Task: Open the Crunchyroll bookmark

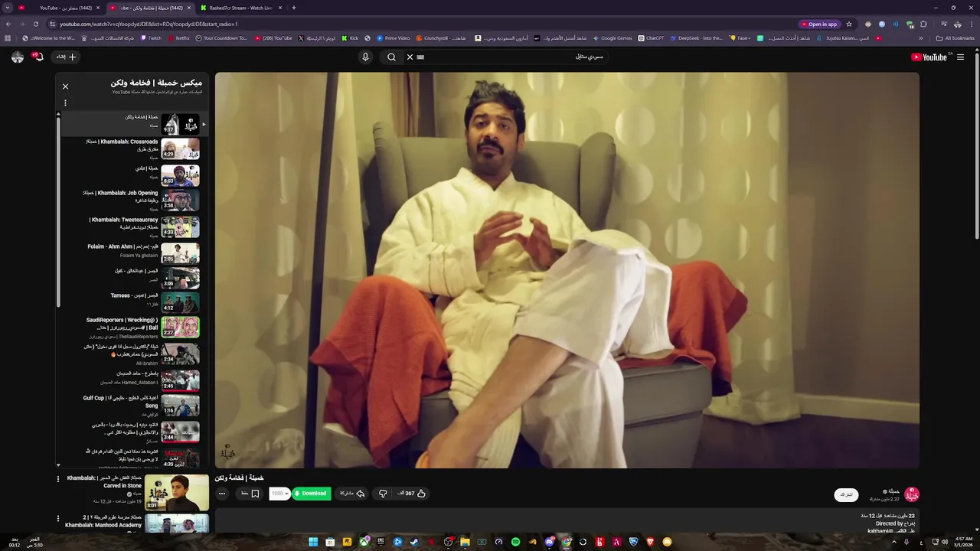Action: click(x=441, y=37)
